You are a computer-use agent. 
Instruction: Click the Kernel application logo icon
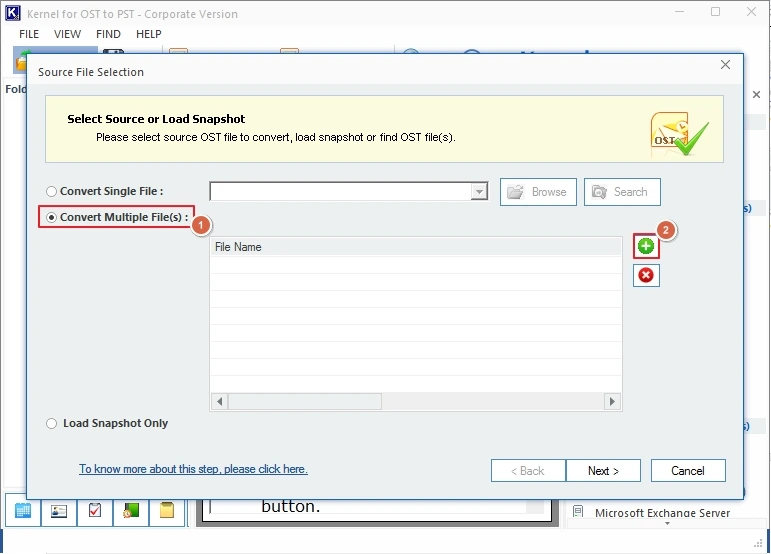[13, 13]
